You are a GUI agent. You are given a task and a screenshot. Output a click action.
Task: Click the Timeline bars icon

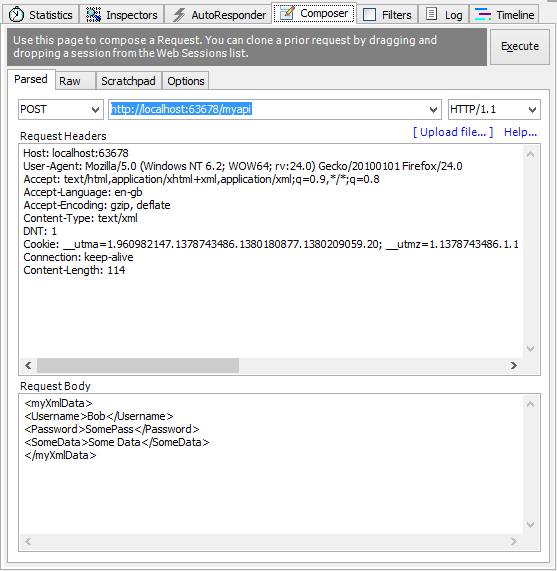click(x=483, y=15)
